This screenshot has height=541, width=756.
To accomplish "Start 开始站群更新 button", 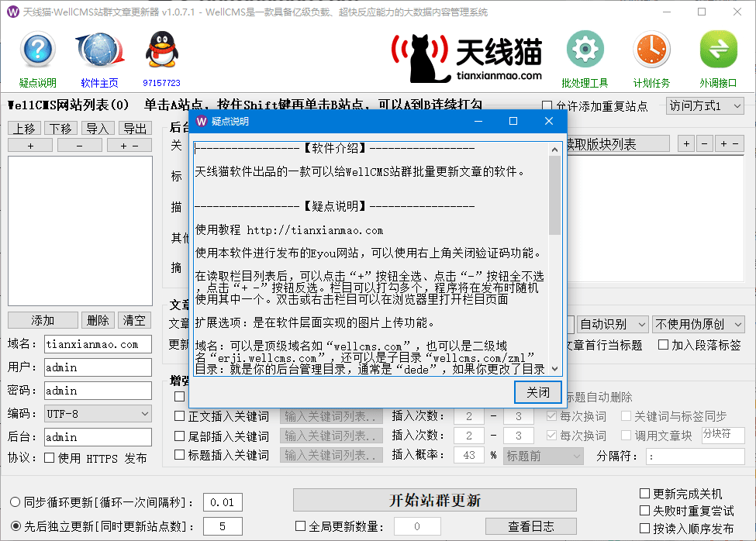I will pos(435,500).
